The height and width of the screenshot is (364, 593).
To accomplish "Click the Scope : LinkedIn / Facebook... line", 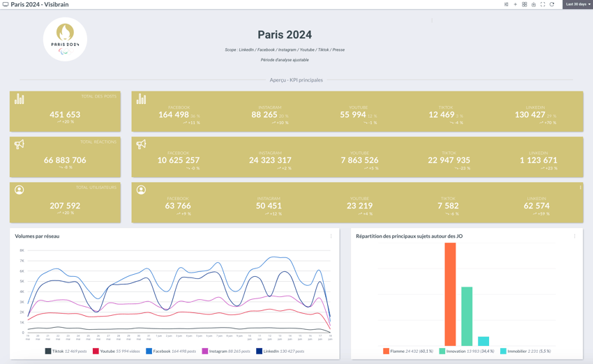I will pyautogui.click(x=285, y=50).
